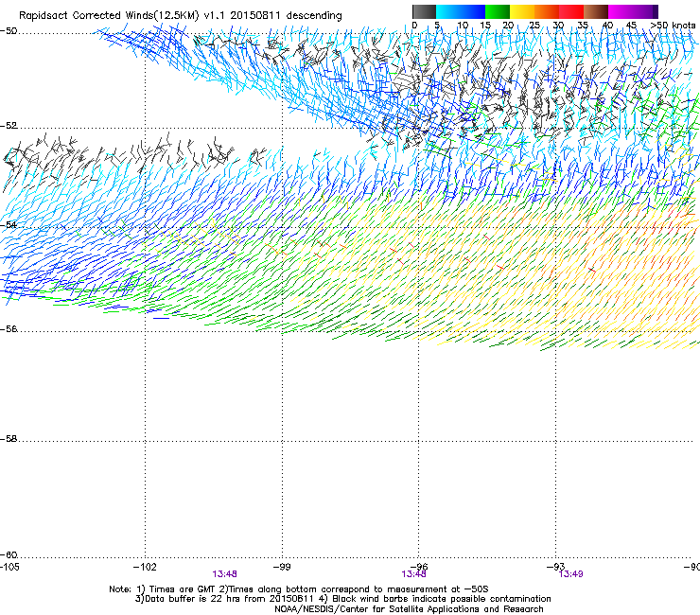
Task: Select the green 15-20 knots color segment
Action: point(498,11)
